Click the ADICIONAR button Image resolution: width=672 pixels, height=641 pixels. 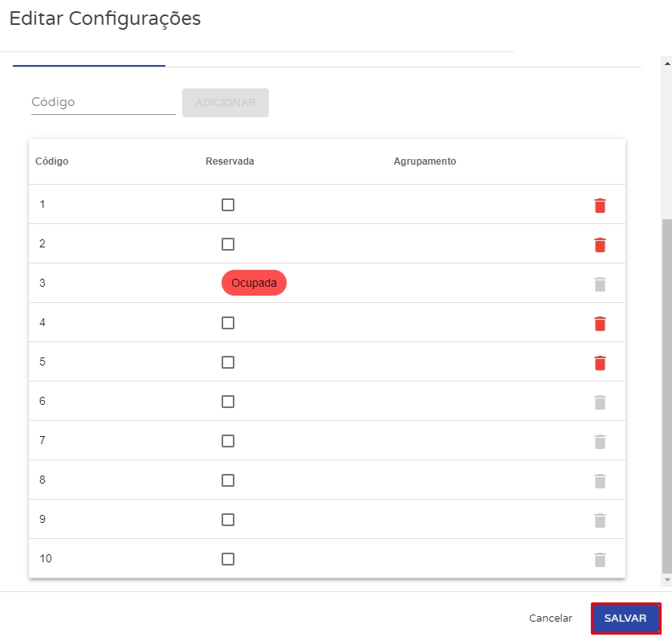click(226, 103)
